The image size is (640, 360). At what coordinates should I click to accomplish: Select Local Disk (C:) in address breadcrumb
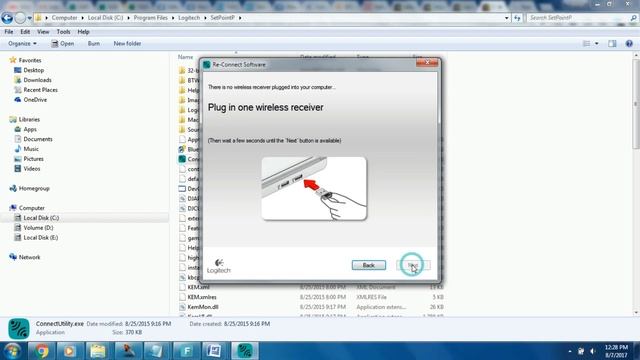(105, 18)
